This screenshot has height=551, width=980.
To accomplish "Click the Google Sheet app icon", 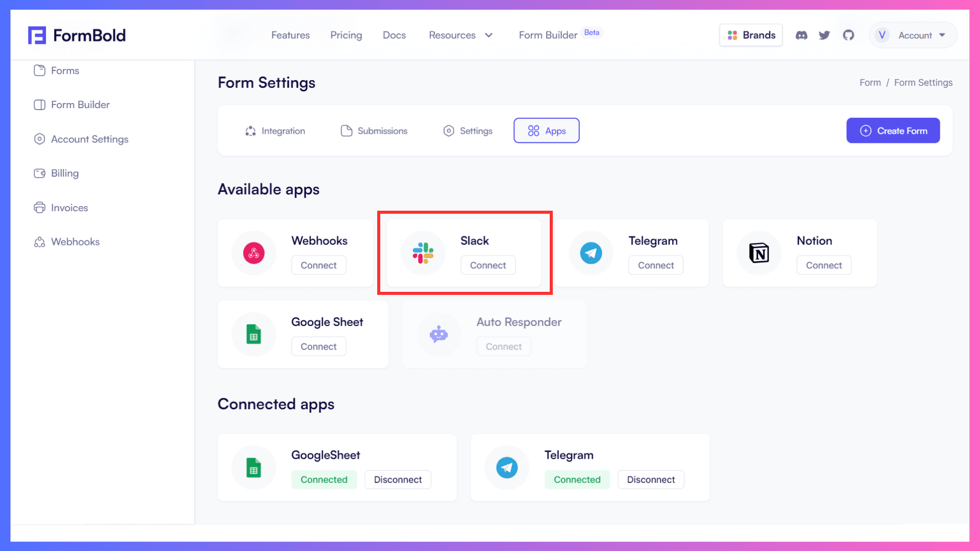I will pyautogui.click(x=254, y=334).
